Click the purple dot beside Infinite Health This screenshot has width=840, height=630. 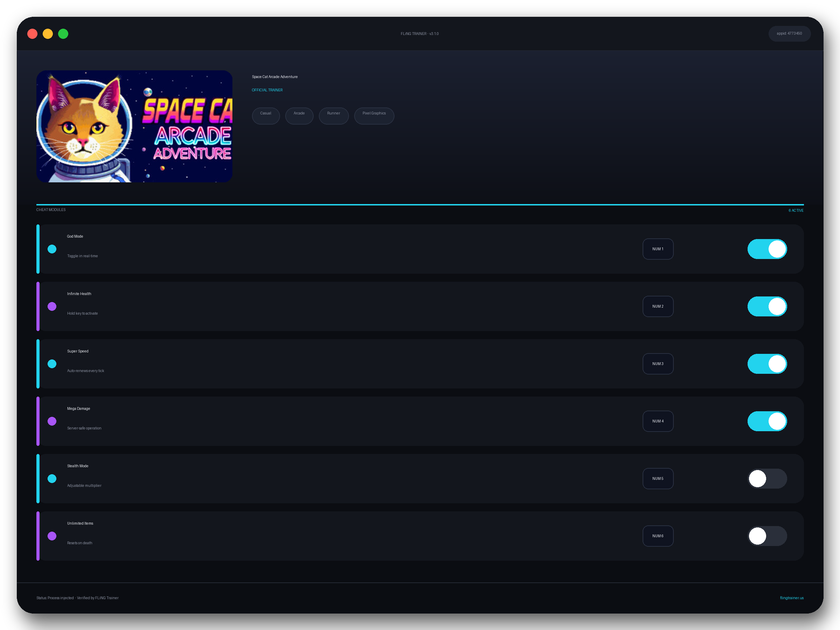52,307
